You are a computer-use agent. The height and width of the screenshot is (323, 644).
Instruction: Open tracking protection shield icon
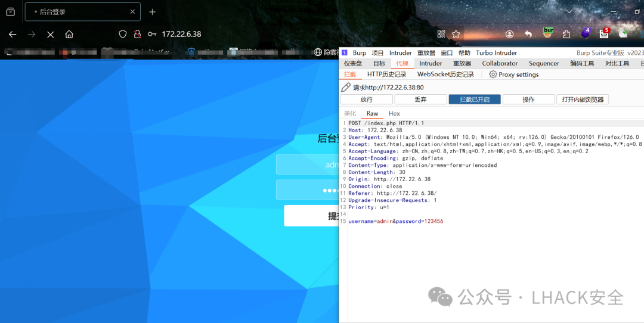tap(123, 34)
